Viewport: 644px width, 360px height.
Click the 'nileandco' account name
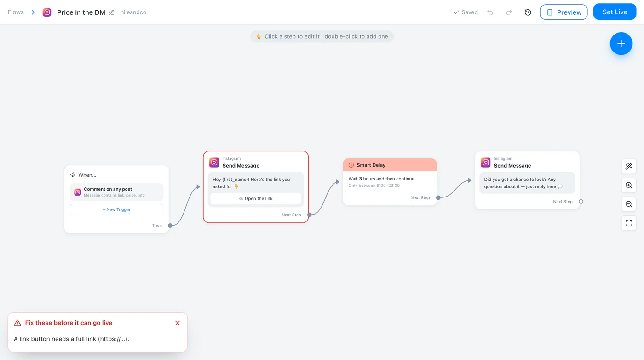click(x=133, y=12)
